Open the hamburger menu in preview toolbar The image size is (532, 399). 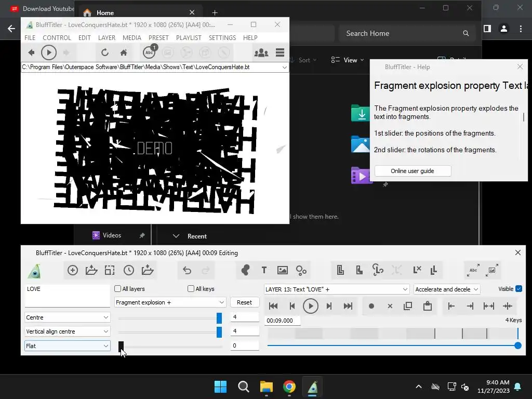[x=280, y=52]
